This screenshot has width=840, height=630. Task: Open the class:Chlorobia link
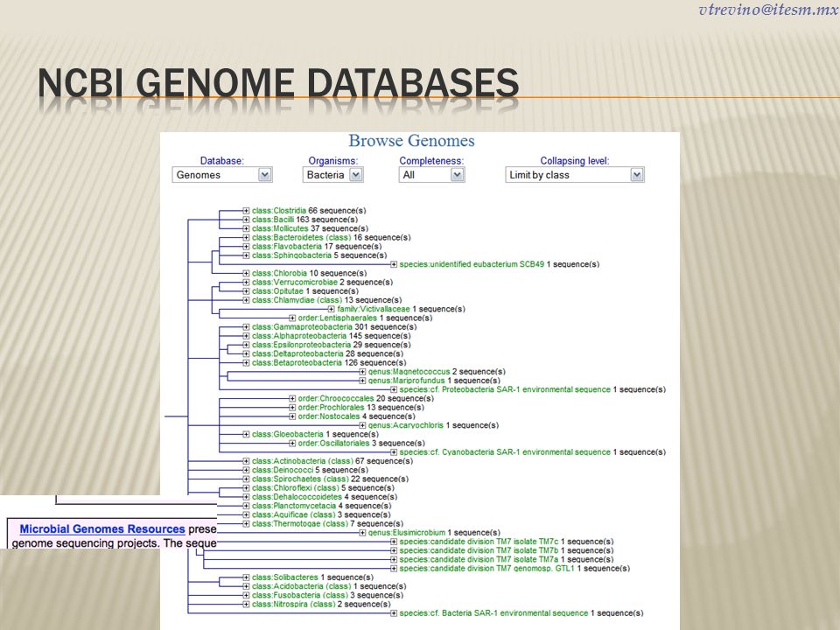280,273
